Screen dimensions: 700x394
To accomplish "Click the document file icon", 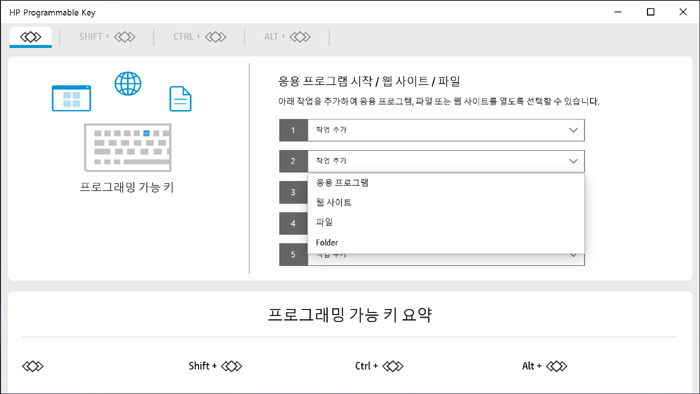I will (x=180, y=99).
